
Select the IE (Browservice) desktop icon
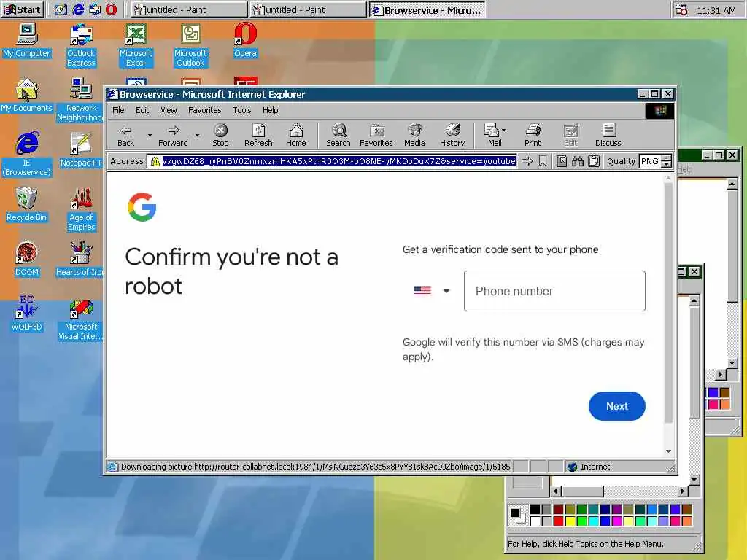tap(27, 155)
